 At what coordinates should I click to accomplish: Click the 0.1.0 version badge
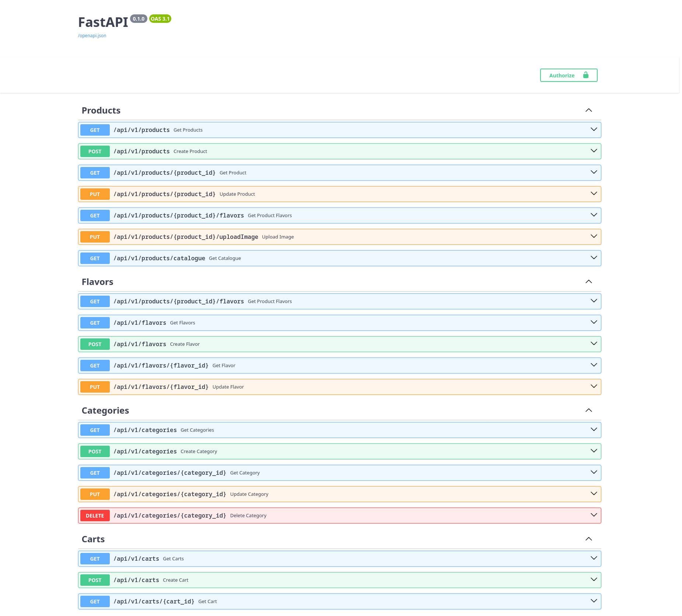(x=139, y=19)
